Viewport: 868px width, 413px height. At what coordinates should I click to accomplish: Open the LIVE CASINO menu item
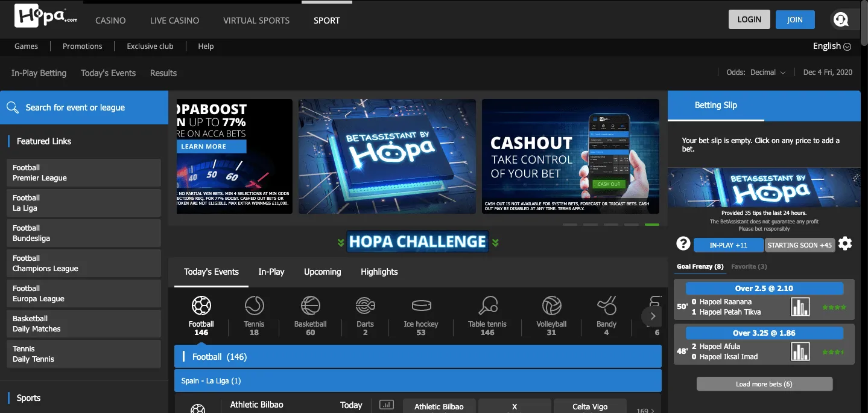point(174,20)
